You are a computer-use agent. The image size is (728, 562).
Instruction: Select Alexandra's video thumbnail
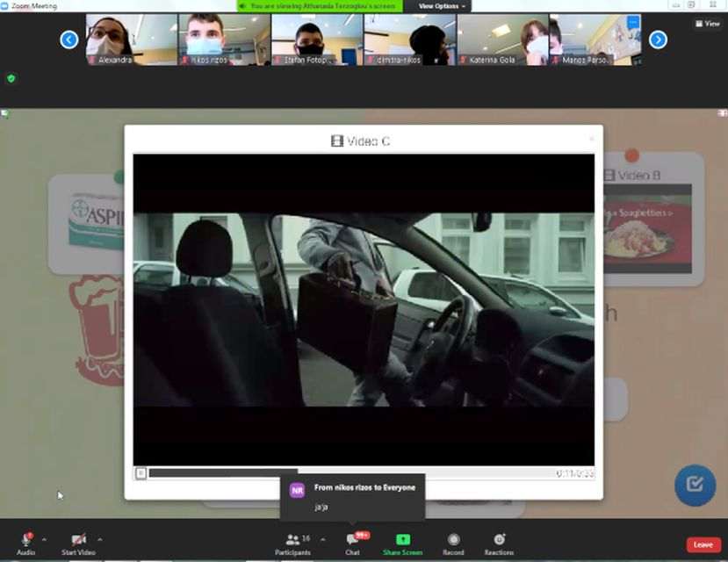(x=132, y=40)
